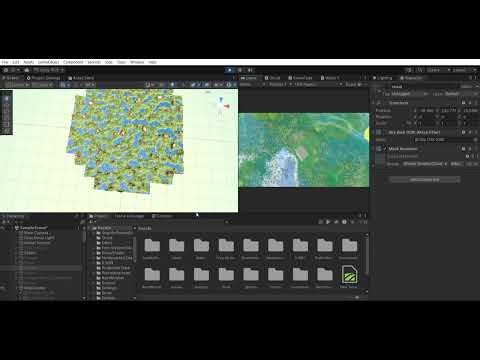This screenshot has height=360, width=480.
Task: Click the Position X field
Action: point(427,110)
